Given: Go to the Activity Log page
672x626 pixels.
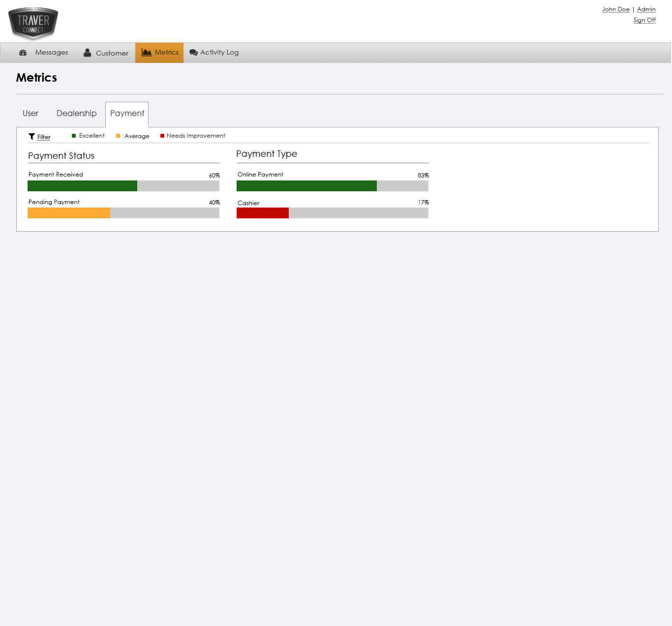Looking at the screenshot, I should click(219, 53).
